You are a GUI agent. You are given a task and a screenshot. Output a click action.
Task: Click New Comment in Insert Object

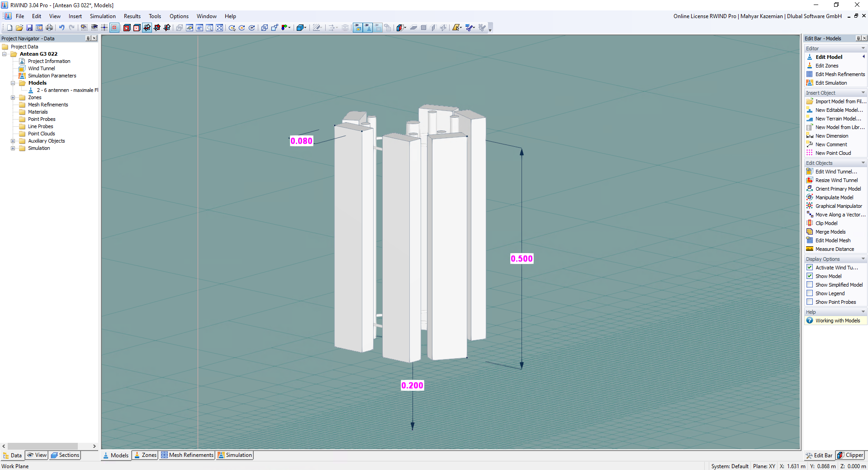[x=831, y=144]
